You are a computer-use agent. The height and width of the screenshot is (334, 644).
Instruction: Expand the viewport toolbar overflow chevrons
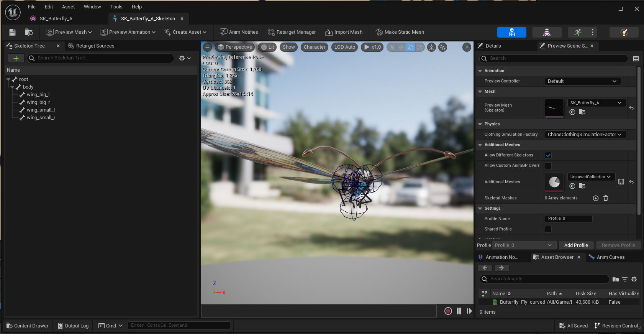tap(467, 47)
